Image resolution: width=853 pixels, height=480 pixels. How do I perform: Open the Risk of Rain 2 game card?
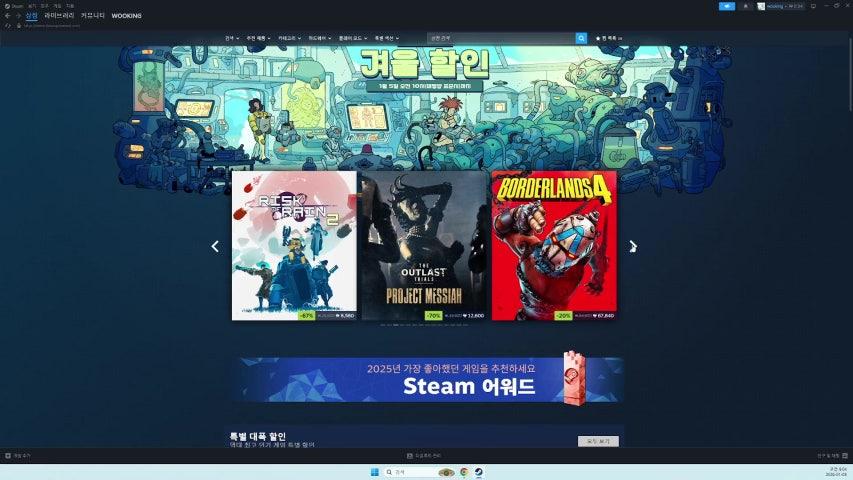294,245
